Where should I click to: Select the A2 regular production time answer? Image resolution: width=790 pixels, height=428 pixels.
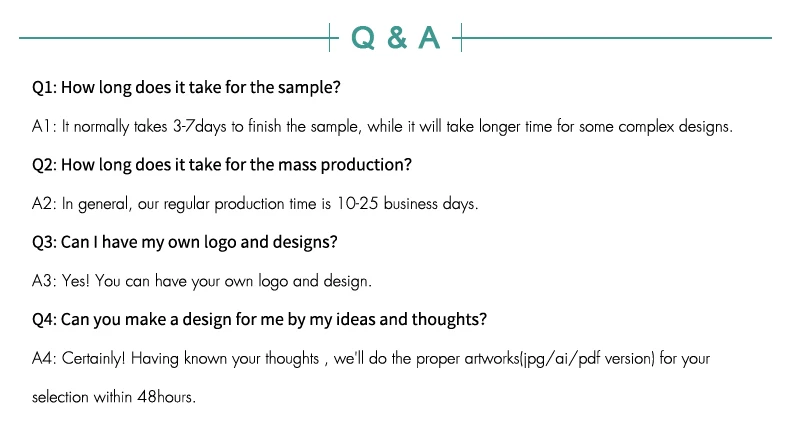(255, 204)
